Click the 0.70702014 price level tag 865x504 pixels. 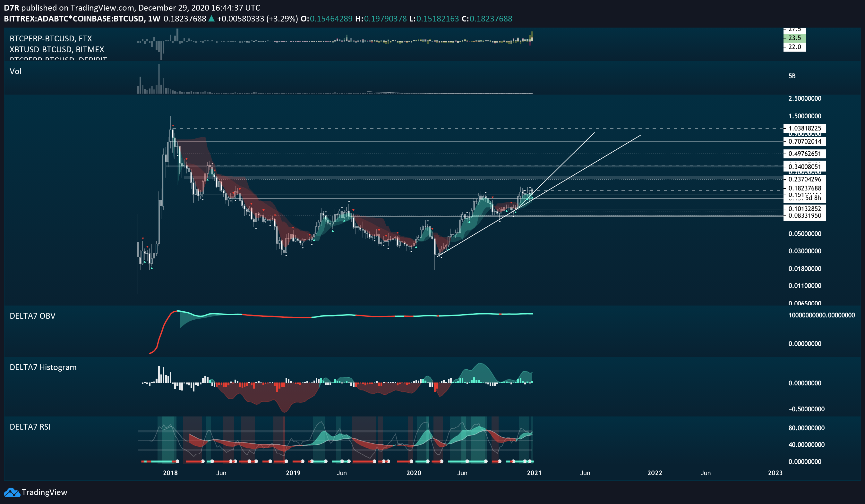(804, 141)
